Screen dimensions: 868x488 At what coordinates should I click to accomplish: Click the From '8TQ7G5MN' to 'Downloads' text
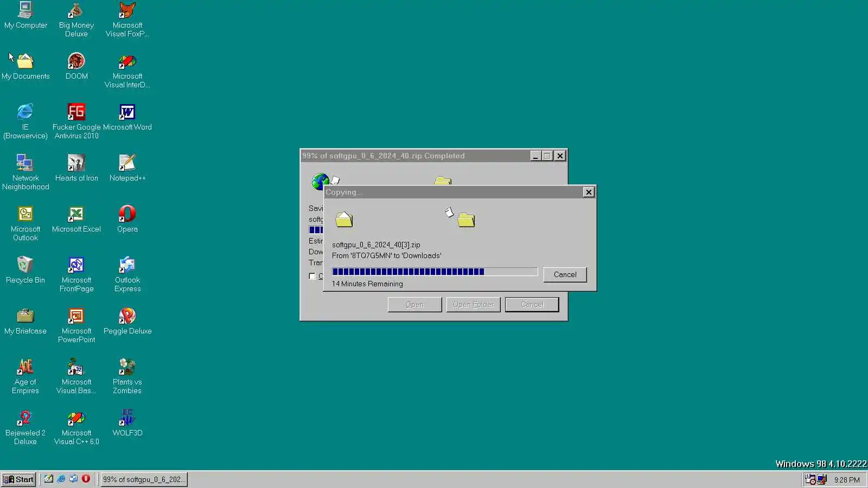[x=387, y=255]
